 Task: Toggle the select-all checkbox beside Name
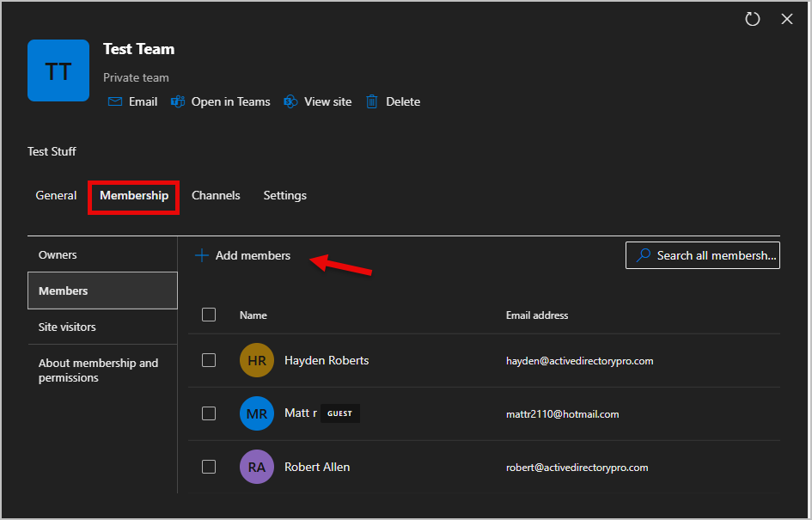(x=209, y=315)
